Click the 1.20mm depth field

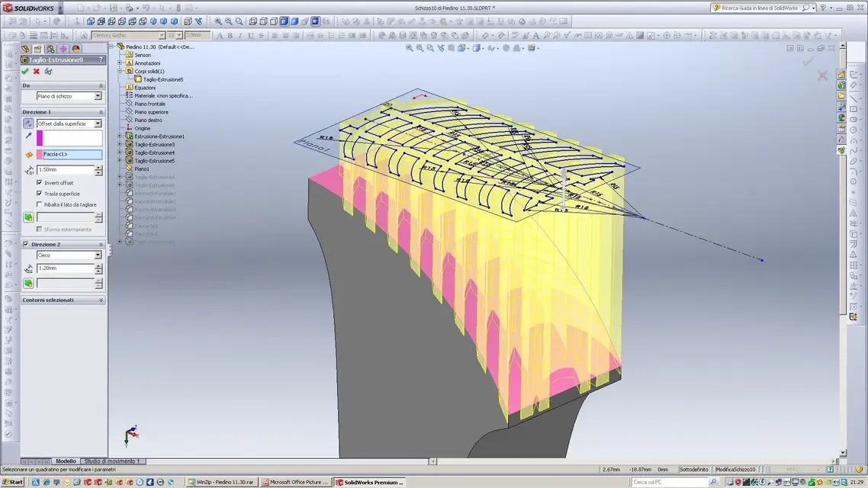pyautogui.click(x=66, y=268)
